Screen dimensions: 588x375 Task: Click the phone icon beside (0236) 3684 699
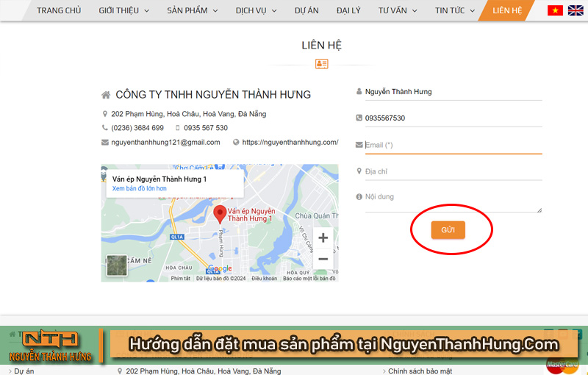pyautogui.click(x=105, y=127)
